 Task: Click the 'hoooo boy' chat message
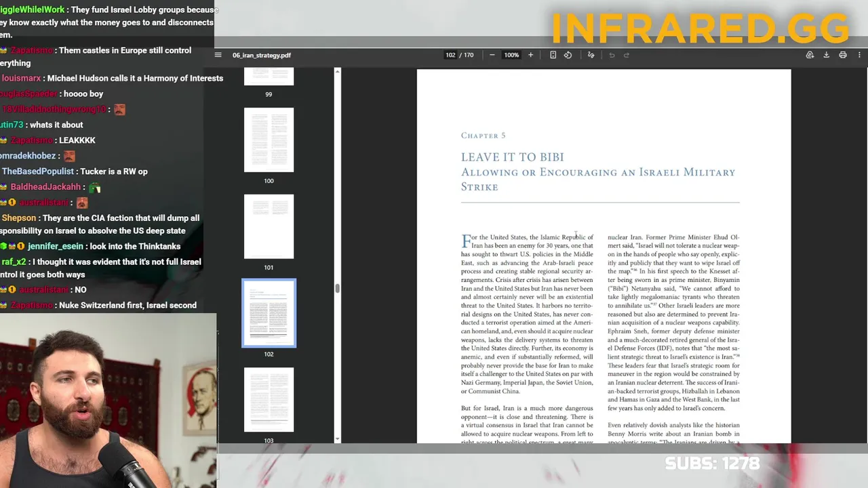point(83,94)
